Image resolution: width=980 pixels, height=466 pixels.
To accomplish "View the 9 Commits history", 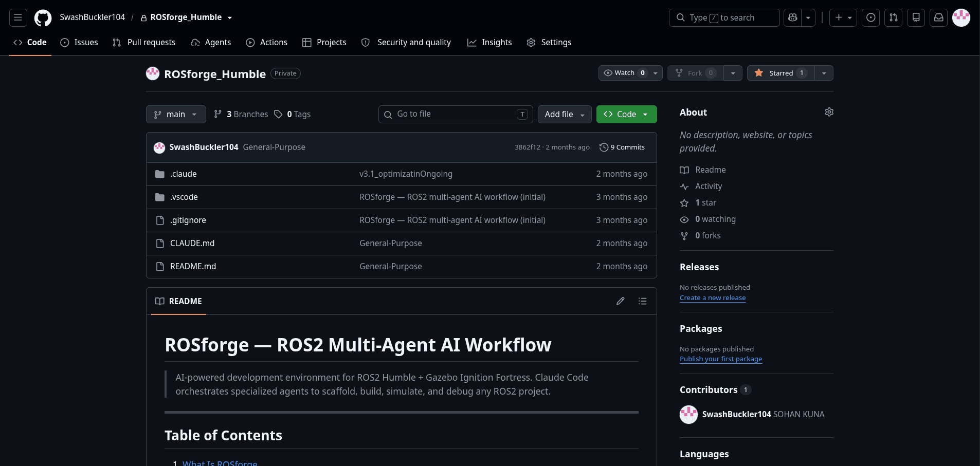I will [x=622, y=147].
